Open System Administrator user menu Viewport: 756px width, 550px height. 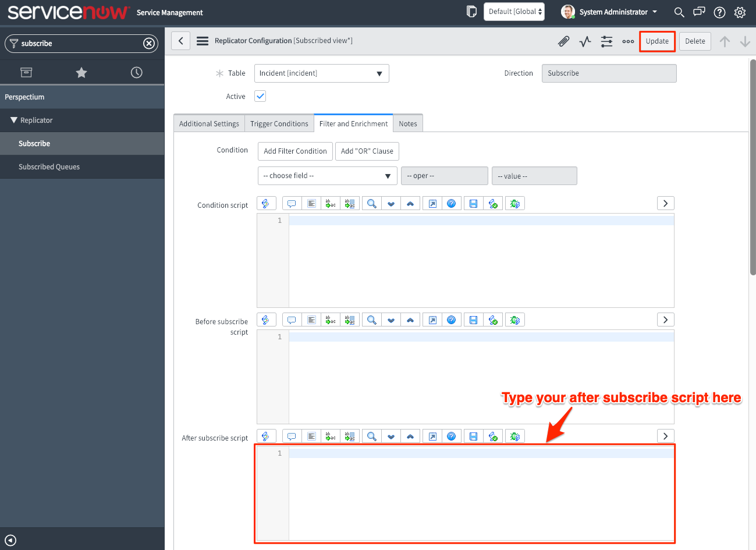pos(609,12)
